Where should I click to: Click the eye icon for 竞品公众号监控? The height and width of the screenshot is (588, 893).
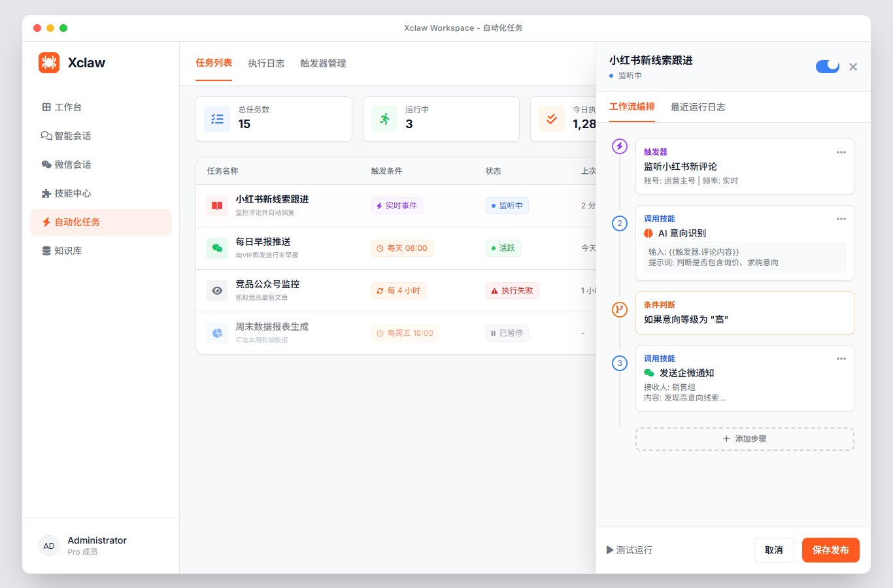pyautogui.click(x=216, y=290)
